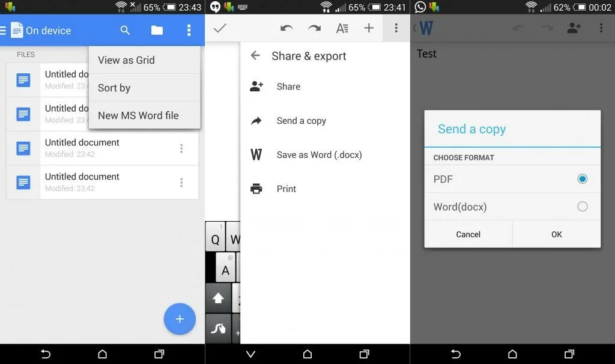Go back from Share & export
The image size is (615, 364).
255,55
